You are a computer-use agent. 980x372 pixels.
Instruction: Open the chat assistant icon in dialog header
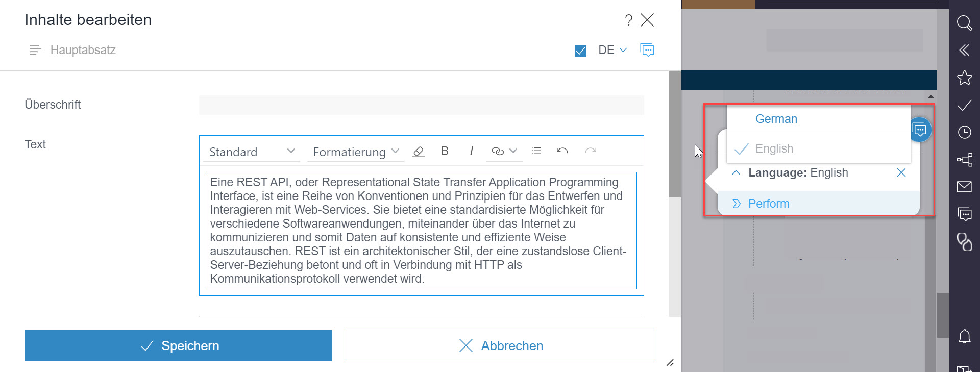click(647, 50)
